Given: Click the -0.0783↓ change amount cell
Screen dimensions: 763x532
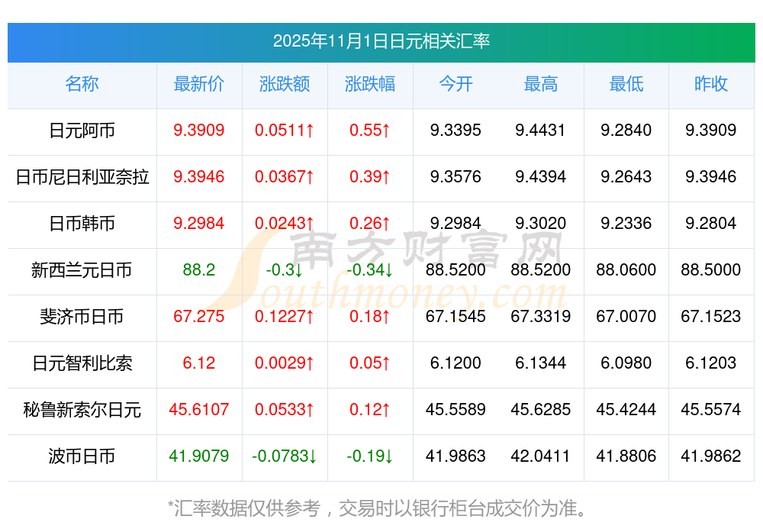Looking at the screenshot, I should pyautogui.click(x=285, y=456).
